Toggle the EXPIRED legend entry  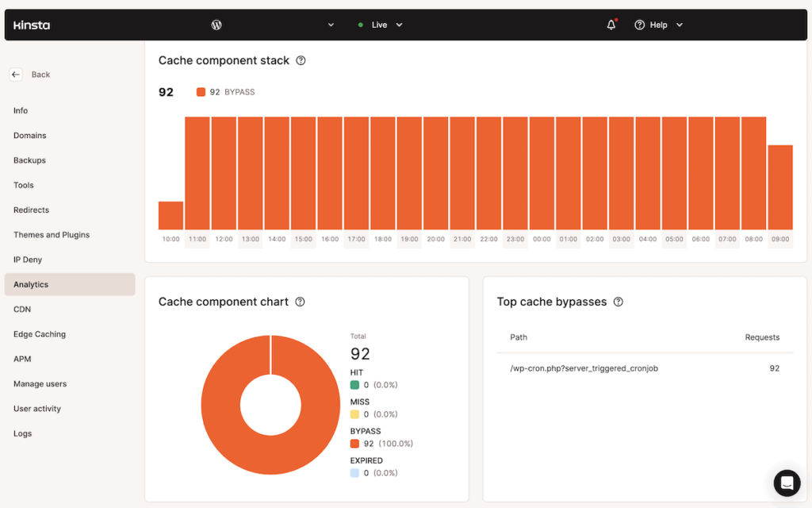(x=366, y=460)
